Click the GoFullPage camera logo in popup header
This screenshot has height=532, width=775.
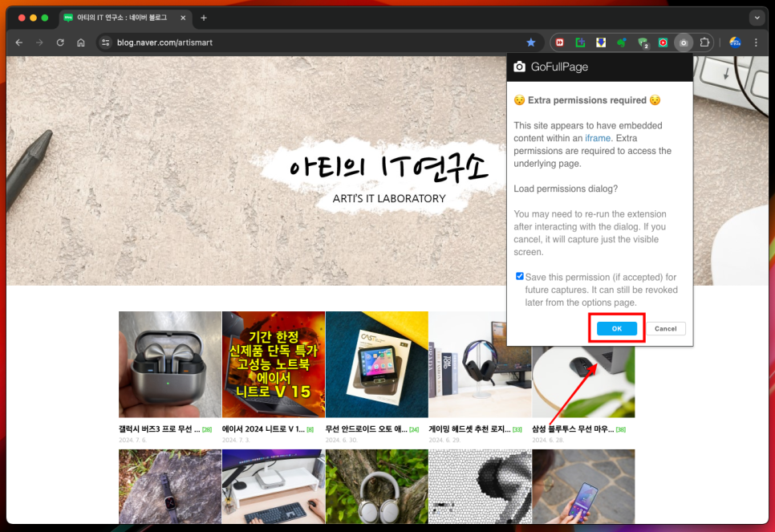(x=519, y=67)
